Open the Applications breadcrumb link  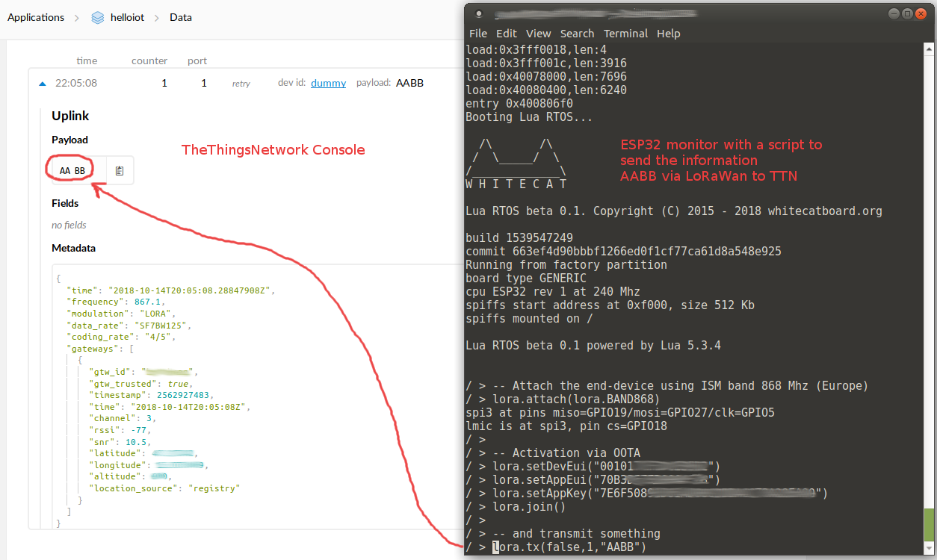(36, 17)
